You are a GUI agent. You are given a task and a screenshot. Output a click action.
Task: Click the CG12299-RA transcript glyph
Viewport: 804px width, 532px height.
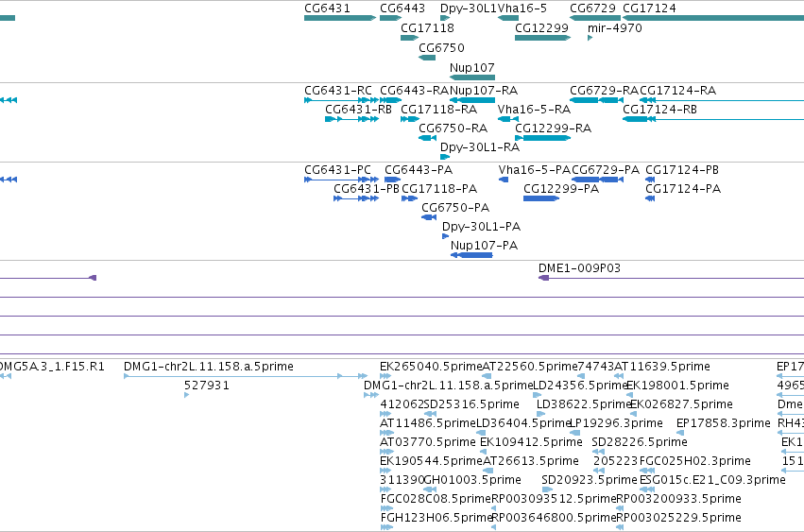point(542,138)
